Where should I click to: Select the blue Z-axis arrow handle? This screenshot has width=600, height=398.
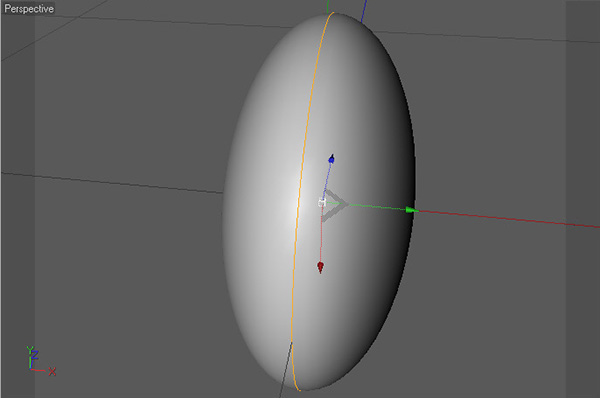tap(331, 158)
